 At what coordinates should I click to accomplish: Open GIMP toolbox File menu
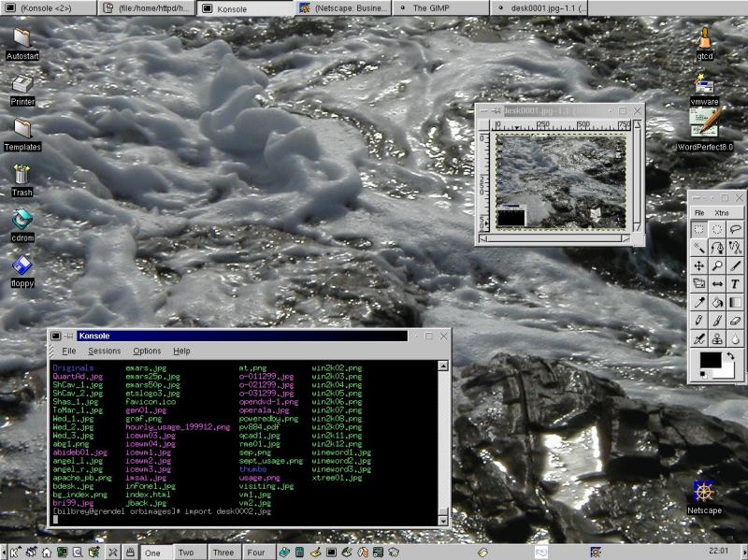point(698,213)
